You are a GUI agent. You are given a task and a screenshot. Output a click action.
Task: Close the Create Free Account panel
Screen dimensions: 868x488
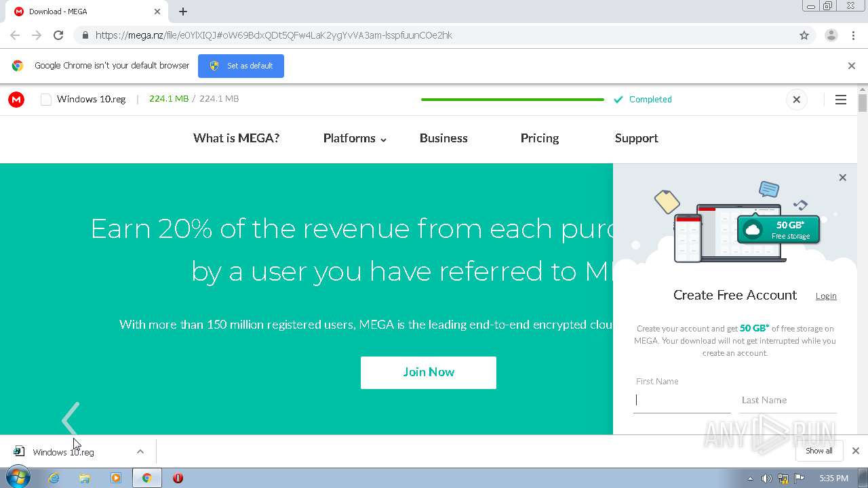[x=842, y=178]
